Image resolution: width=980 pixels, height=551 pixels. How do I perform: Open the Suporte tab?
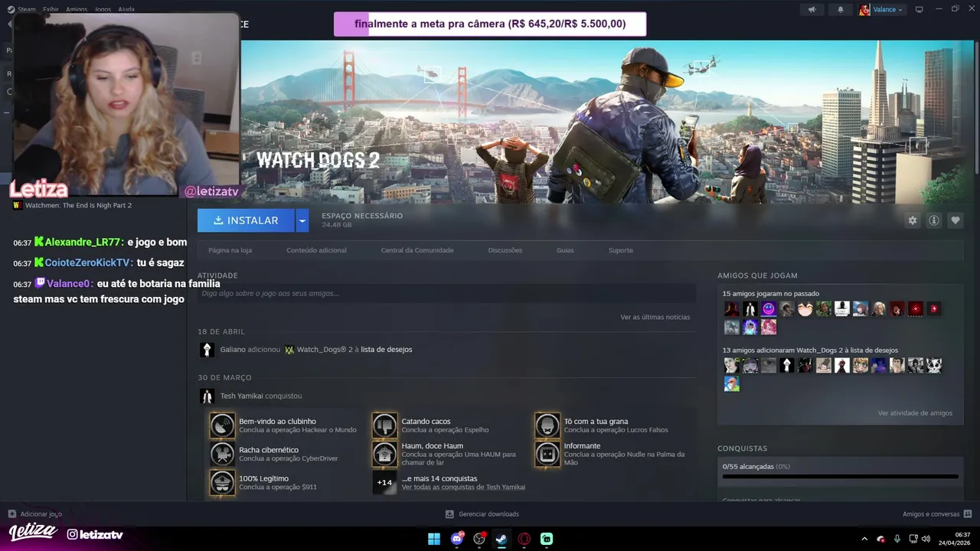point(621,250)
